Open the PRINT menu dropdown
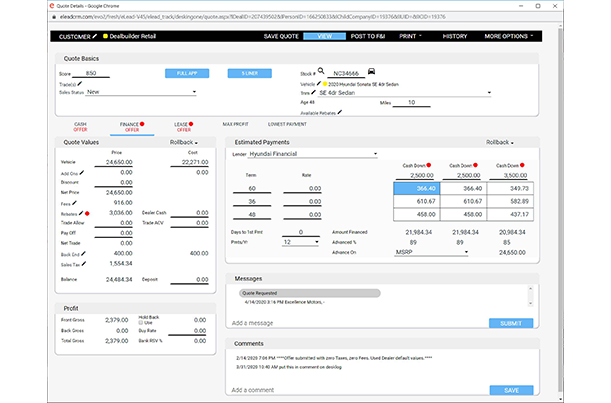This screenshot has width=611, height=403. [x=410, y=36]
